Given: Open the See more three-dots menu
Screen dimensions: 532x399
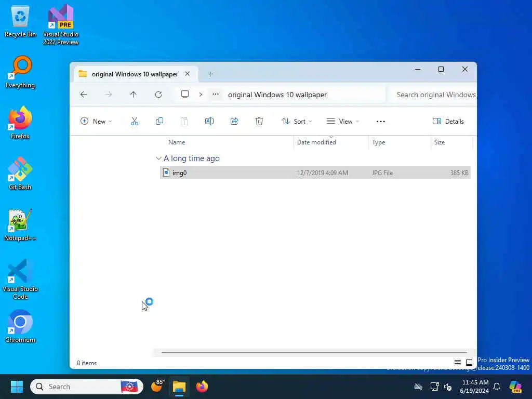Looking at the screenshot, I should 381,121.
